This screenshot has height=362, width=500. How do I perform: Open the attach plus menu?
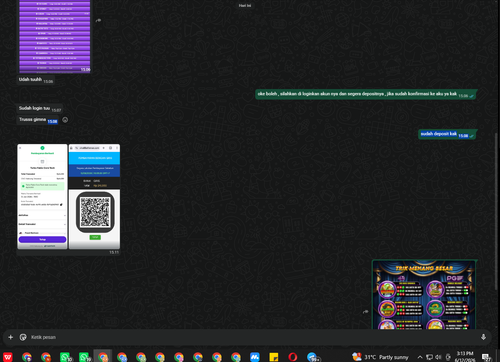pyautogui.click(x=10, y=337)
